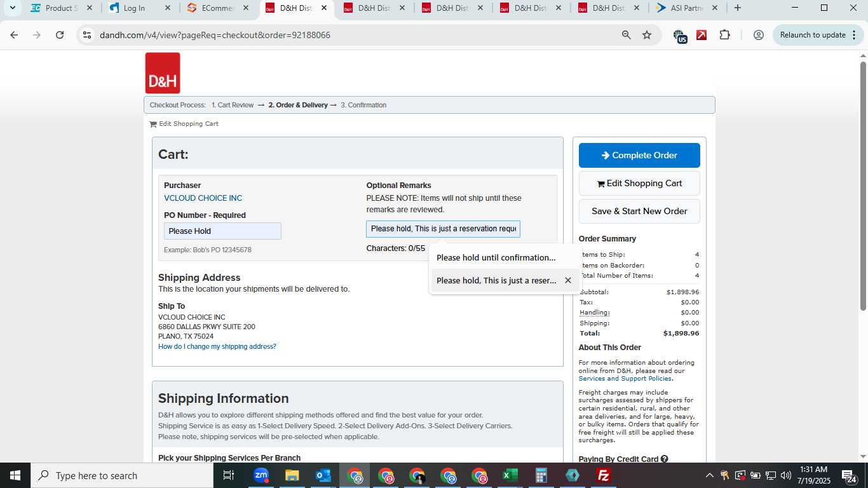This screenshot has width=868, height=488.
Task: Click the VCLOUD CHOICE INC purchaser link
Action: tap(203, 198)
